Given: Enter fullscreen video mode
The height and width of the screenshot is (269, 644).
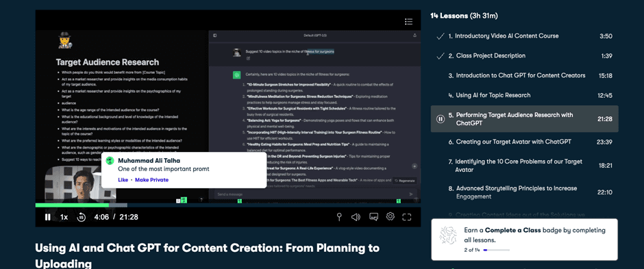Looking at the screenshot, I should [406, 217].
